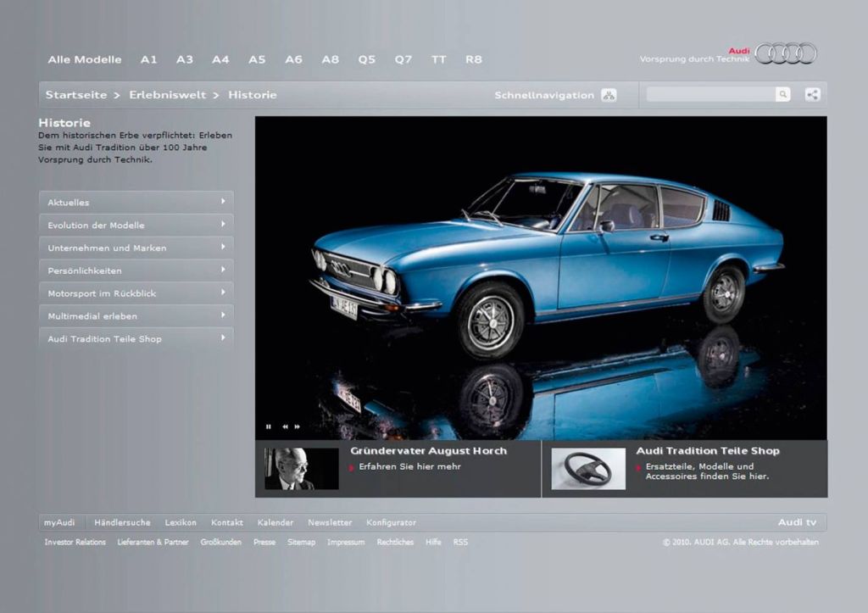
Task: Open the Schnellnavigation sitemap icon
Action: tap(609, 95)
